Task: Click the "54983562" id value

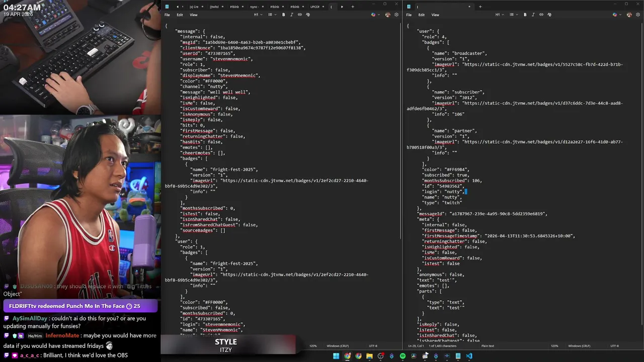Action: pos(449,186)
